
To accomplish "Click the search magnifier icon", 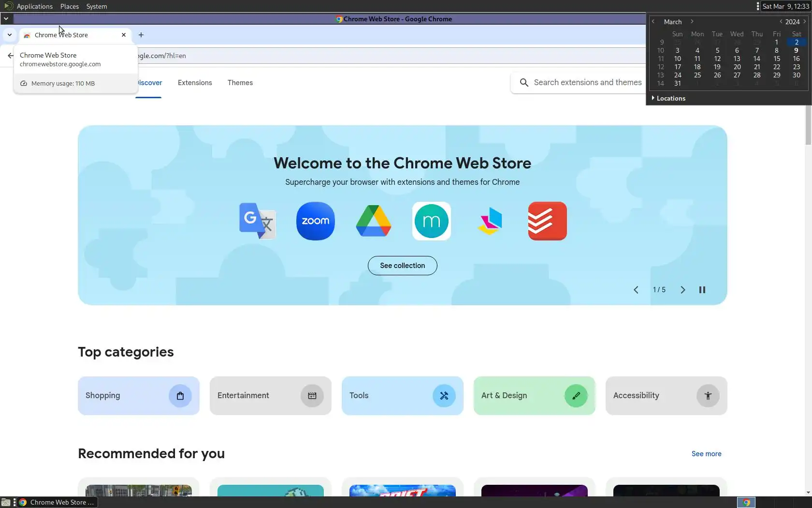I will click(x=524, y=83).
